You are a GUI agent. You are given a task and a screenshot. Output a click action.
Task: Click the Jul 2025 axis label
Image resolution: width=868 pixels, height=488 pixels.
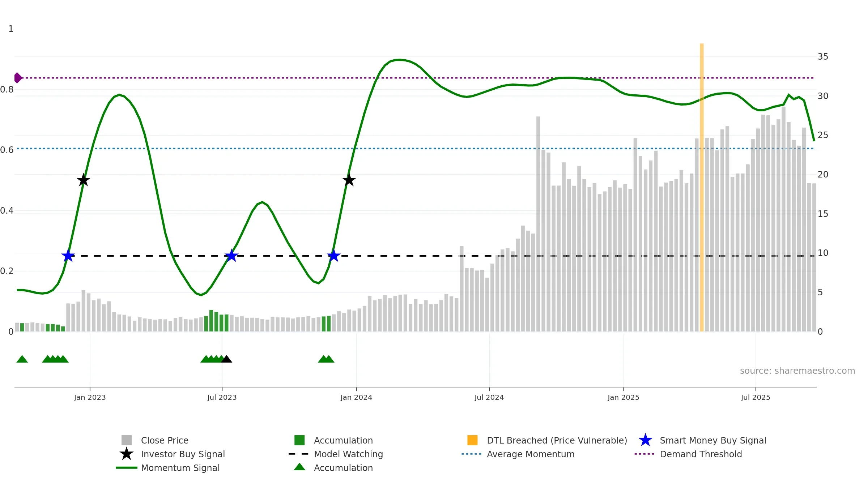point(756,398)
